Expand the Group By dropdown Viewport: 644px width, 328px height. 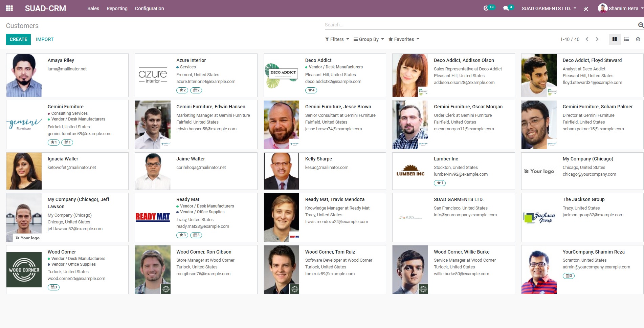(369, 39)
